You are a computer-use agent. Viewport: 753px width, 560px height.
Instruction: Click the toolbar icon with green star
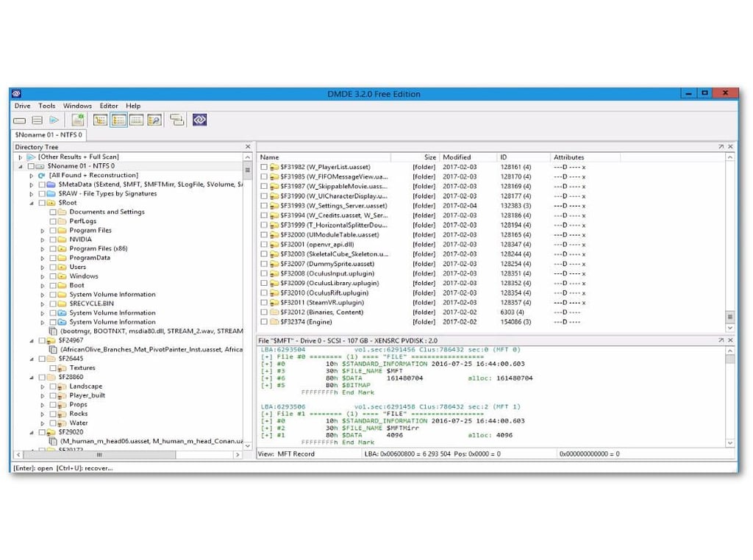pos(78,120)
